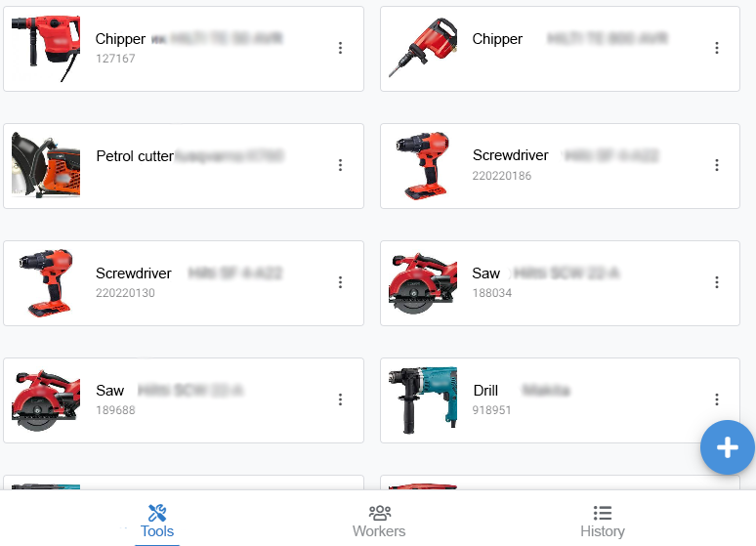Image resolution: width=756 pixels, height=546 pixels.
Task: Open options for Chipper without serial number
Action: [x=717, y=48]
